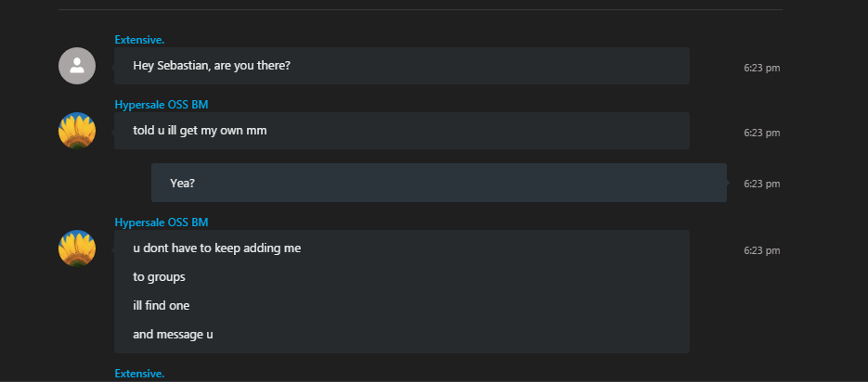868x382 pixels.
Task: Click the 'Extensive.' sender name at the bottom
Action: pyautogui.click(x=139, y=374)
